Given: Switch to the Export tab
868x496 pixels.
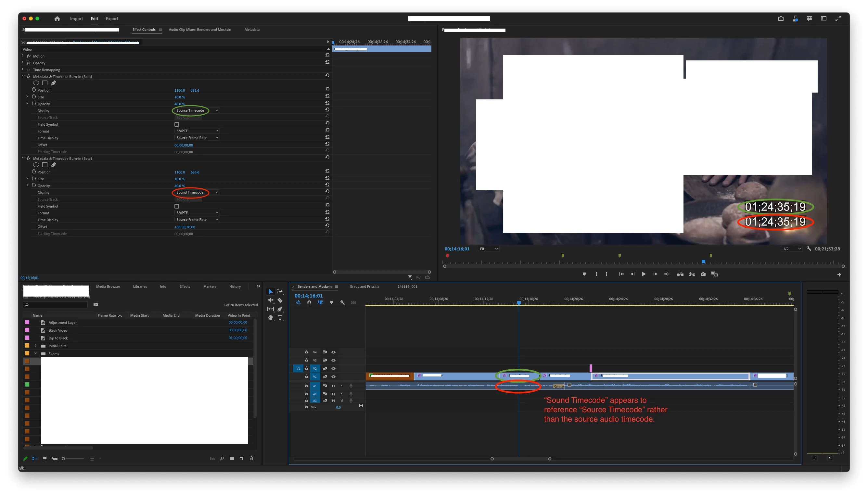Looking at the screenshot, I should coord(112,19).
